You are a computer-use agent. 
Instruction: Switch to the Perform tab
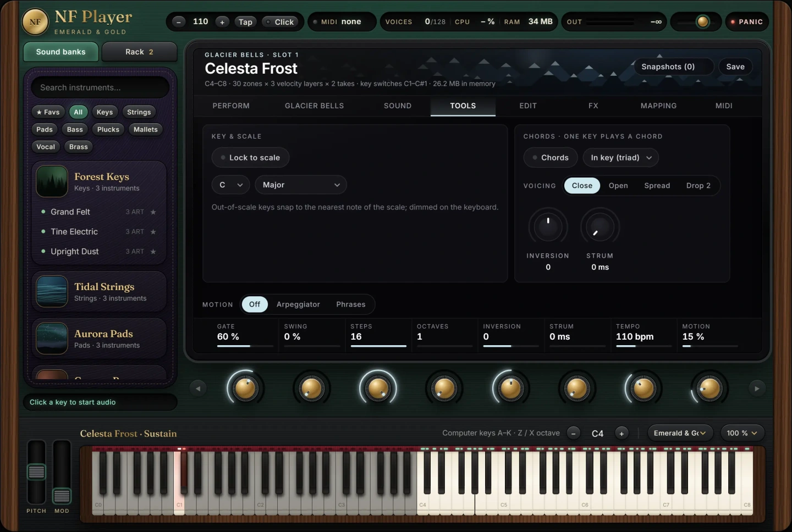[231, 106]
